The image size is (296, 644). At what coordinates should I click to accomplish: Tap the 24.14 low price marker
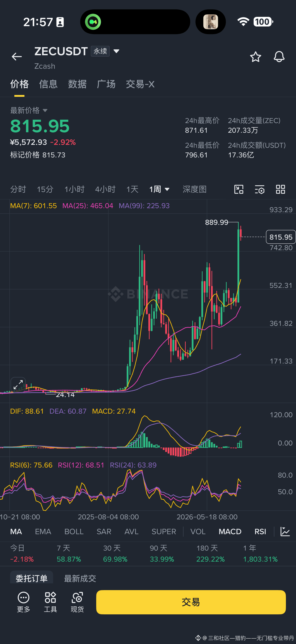65,395
